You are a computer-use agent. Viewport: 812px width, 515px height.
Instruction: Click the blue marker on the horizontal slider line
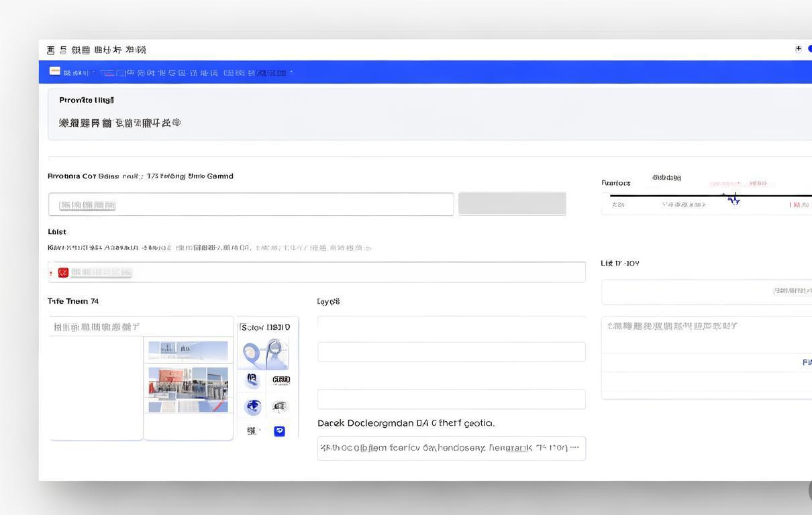(x=735, y=198)
